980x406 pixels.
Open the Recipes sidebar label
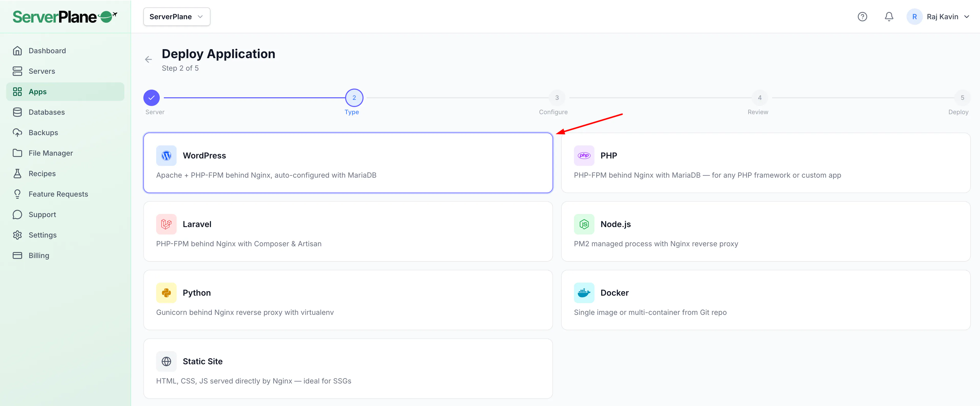[x=42, y=174]
